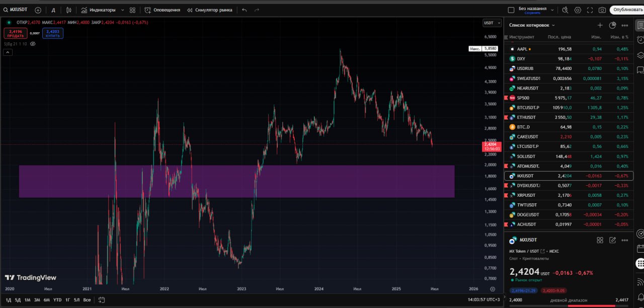Select XRPUSDT in the watchlist
This screenshot has width=644, height=308.
(569, 195)
